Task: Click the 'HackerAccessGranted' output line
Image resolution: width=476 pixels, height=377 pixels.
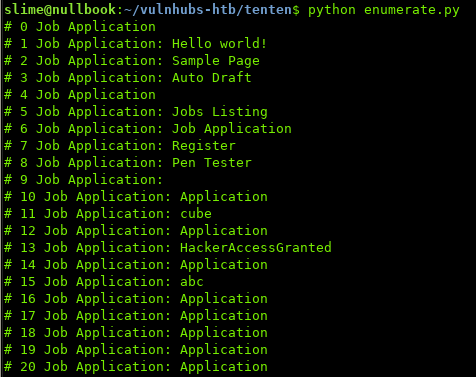Action: (x=168, y=248)
